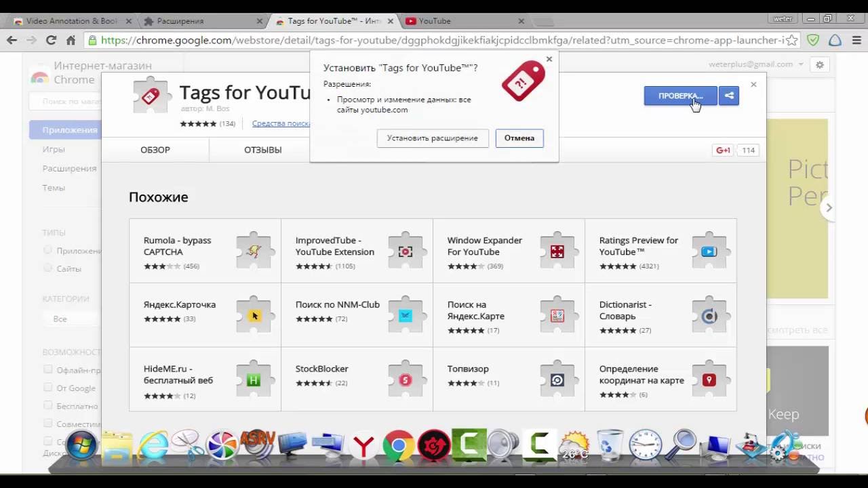This screenshot has height=488, width=868.
Task: Close the install confirmation dialog
Action: (x=549, y=59)
